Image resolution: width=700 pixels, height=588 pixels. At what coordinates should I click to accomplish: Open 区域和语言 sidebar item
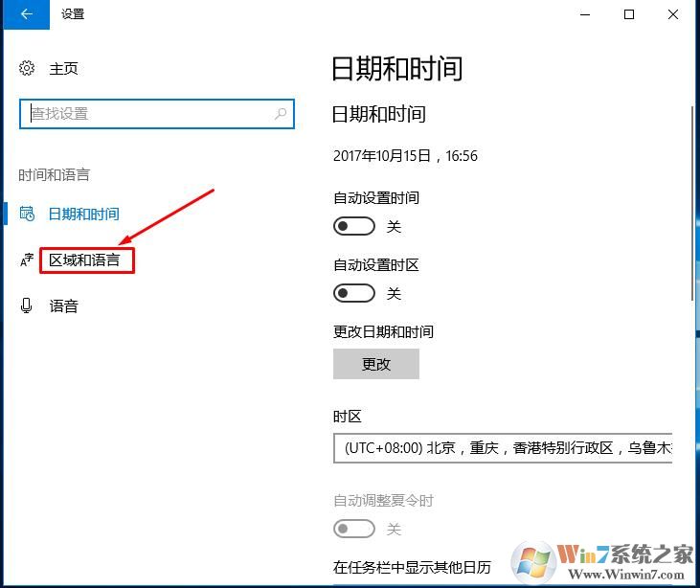click(84, 260)
